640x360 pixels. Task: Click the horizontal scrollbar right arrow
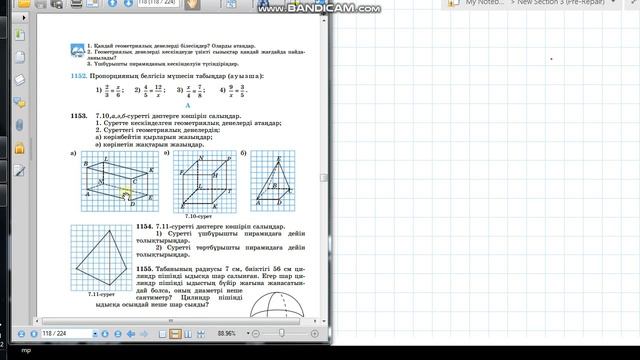tap(315, 321)
